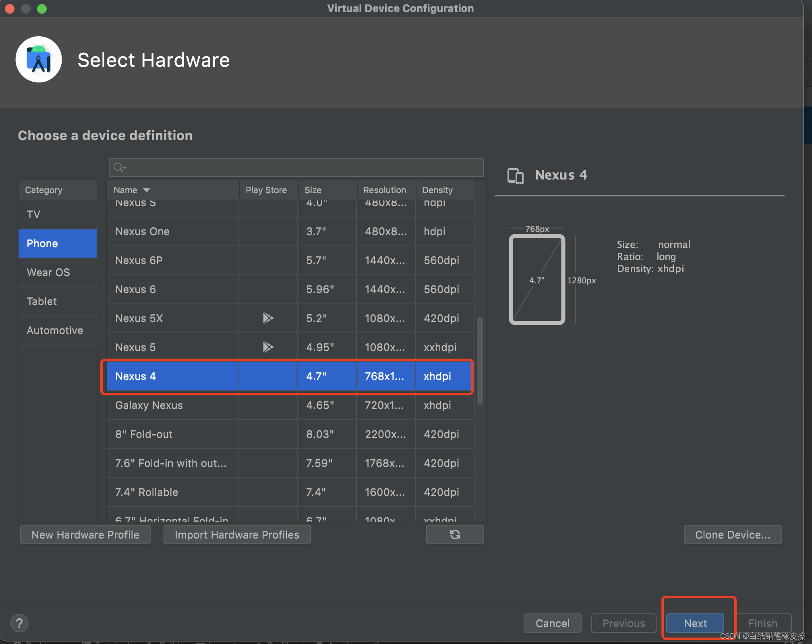
Task: Click the Android Studio logo in header
Action: click(x=39, y=60)
